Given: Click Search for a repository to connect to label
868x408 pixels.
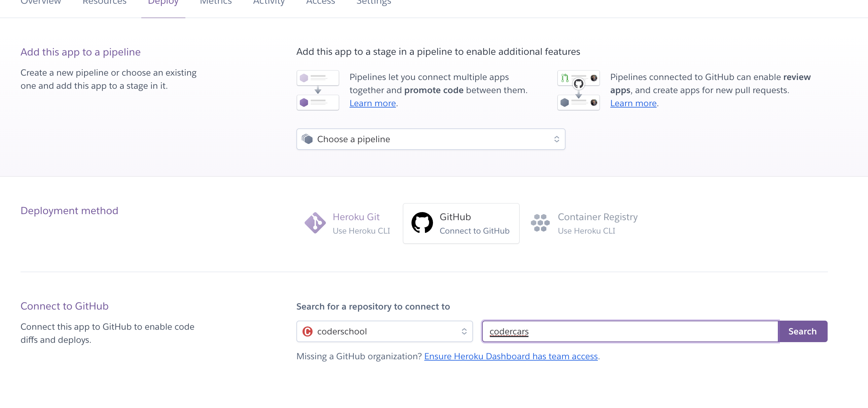Looking at the screenshot, I should point(373,307).
